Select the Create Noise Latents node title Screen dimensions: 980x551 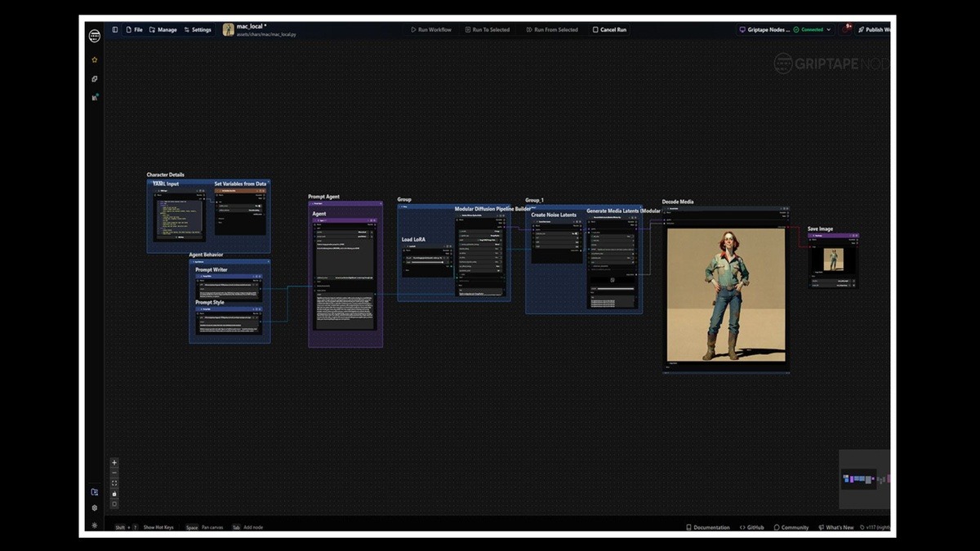coord(554,215)
